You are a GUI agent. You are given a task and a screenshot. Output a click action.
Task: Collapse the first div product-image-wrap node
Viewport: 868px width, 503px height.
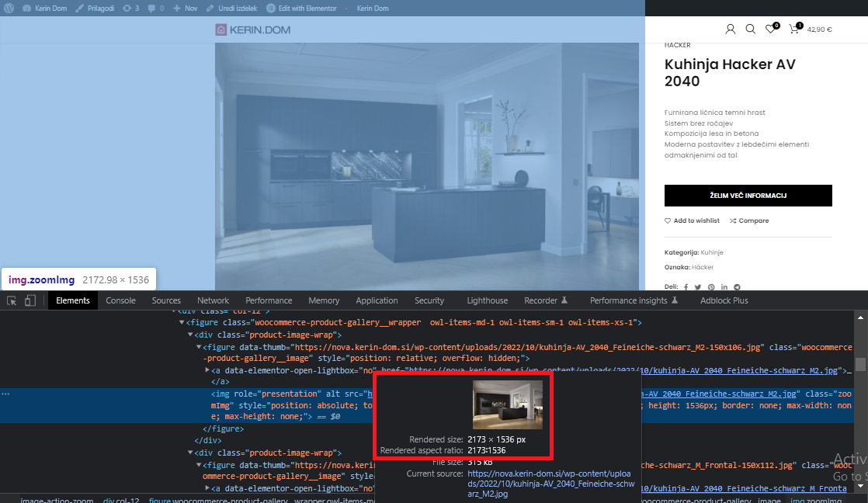pos(190,335)
